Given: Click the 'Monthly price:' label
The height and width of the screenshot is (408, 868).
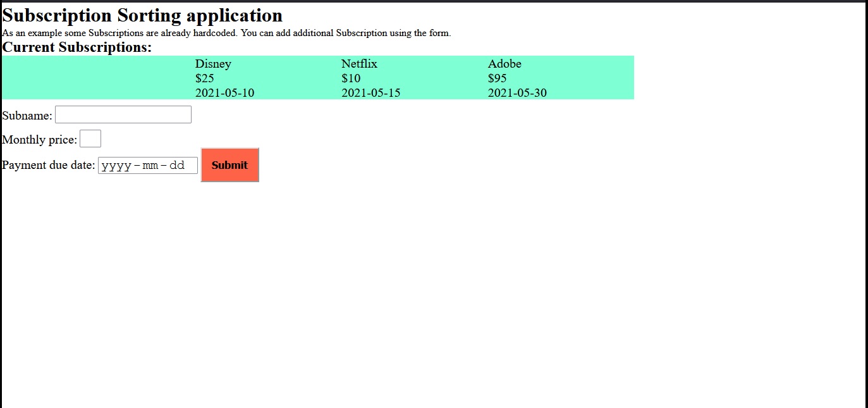Looking at the screenshot, I should point(40,139).
